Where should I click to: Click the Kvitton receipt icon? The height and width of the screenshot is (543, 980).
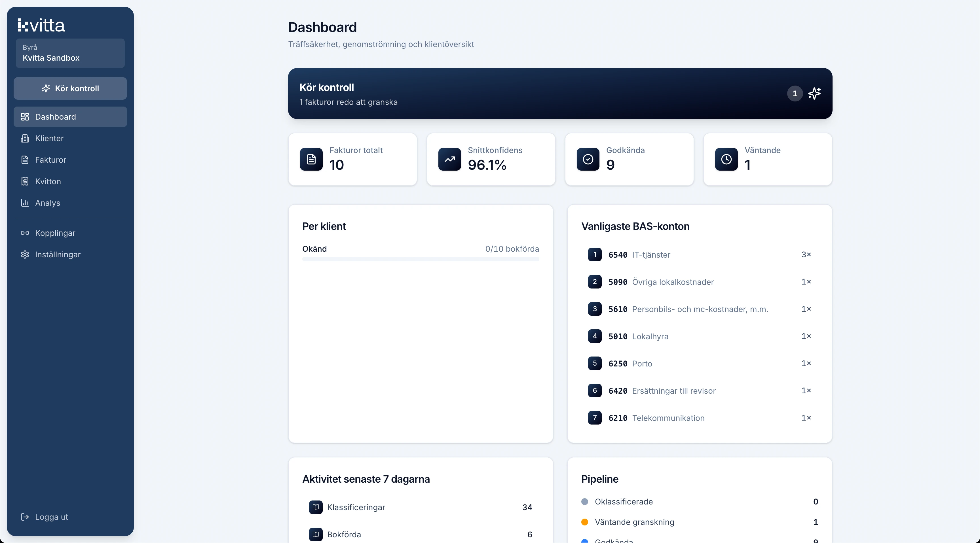coord(25,181)
